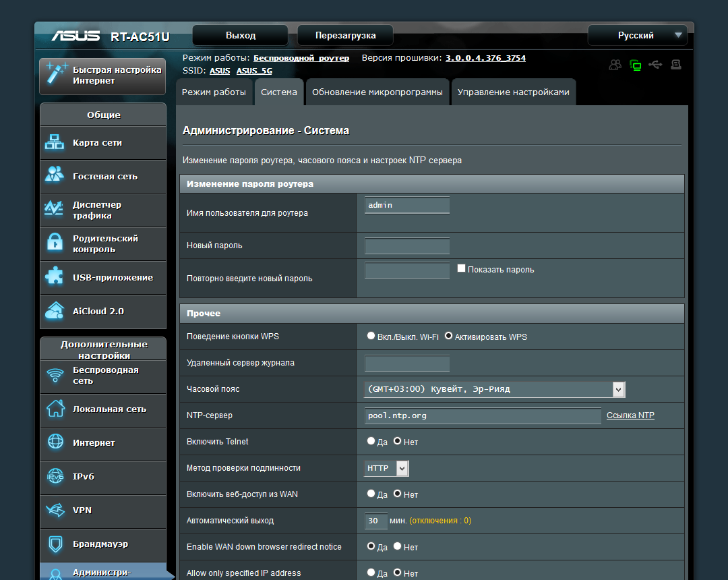This screenshot has width=728, height=580.
Task: Click the router username field with admin
Action: click(x=407, y=205)
